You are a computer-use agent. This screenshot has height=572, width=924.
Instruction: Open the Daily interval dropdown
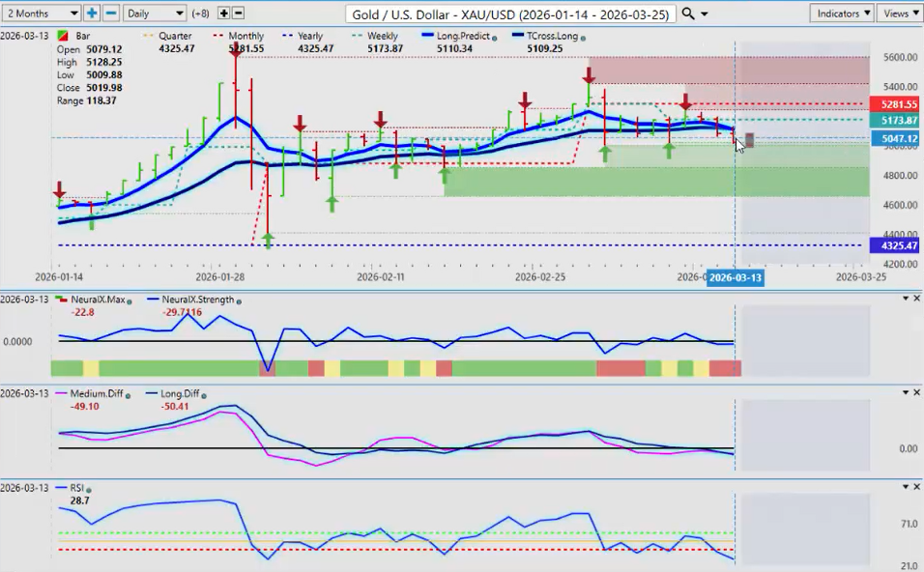point(155,14)
